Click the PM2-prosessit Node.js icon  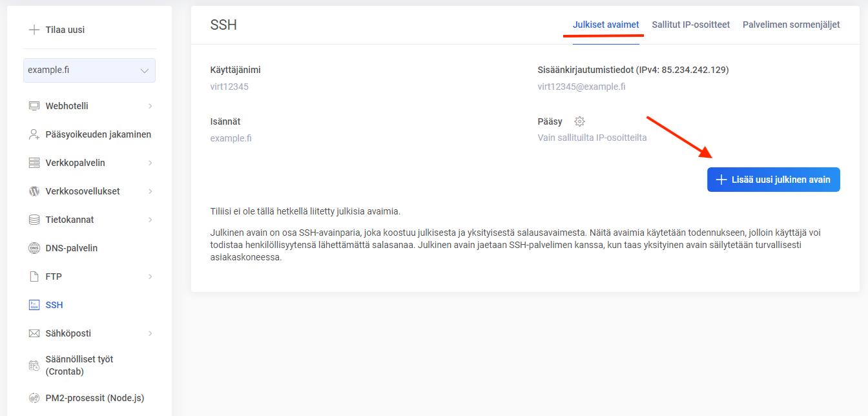coord(34,398)
